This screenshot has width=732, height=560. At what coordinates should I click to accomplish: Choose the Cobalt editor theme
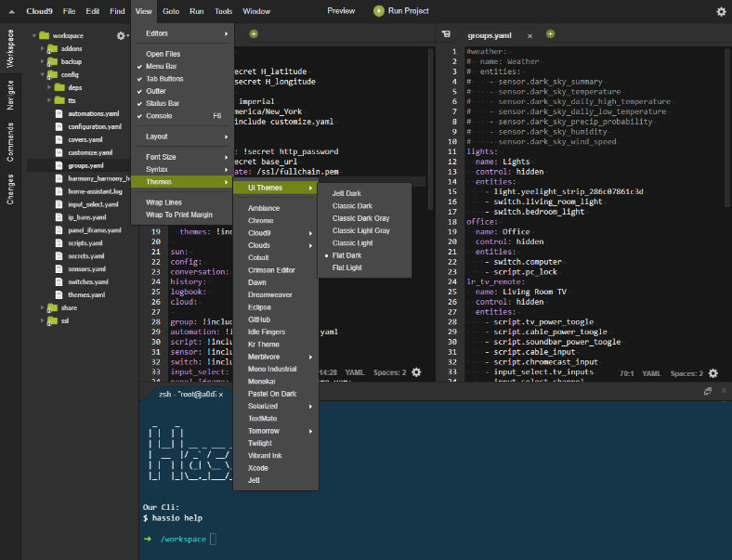click(x=276, y=257)
